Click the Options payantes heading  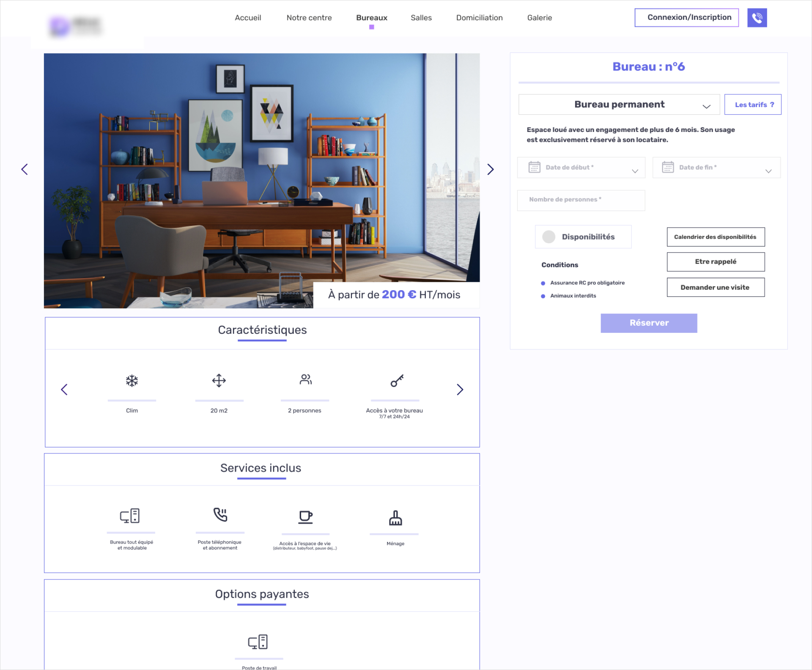click(x=262, y=594)
